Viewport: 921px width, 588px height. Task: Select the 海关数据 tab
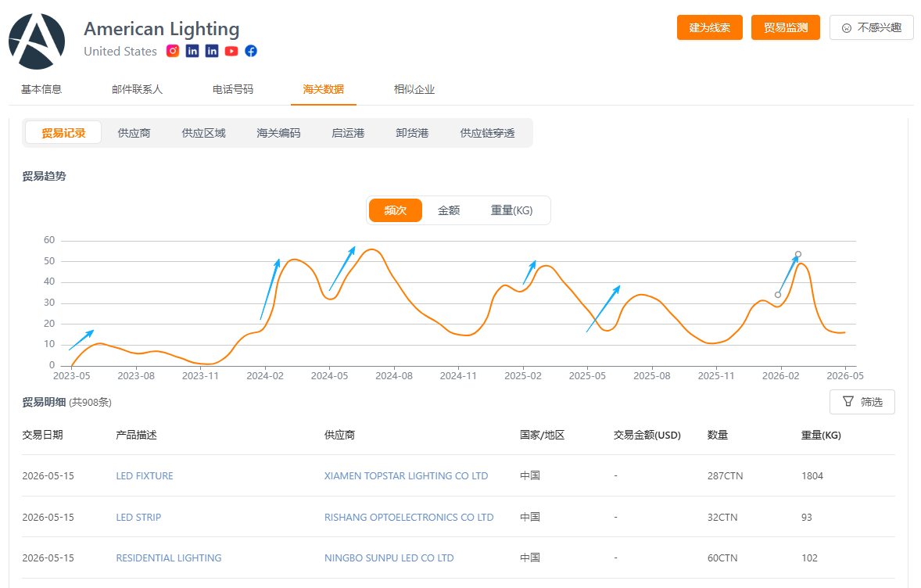[x=324, y=89]
